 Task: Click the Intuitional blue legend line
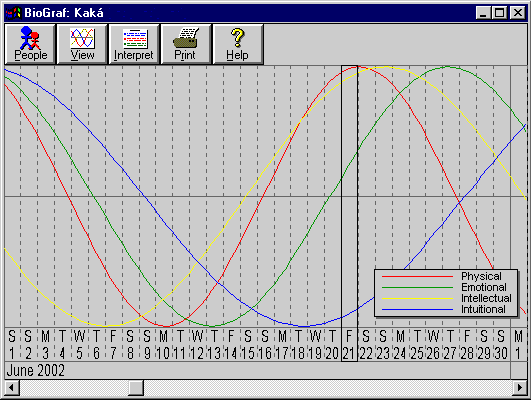click(x=417, y=309)
